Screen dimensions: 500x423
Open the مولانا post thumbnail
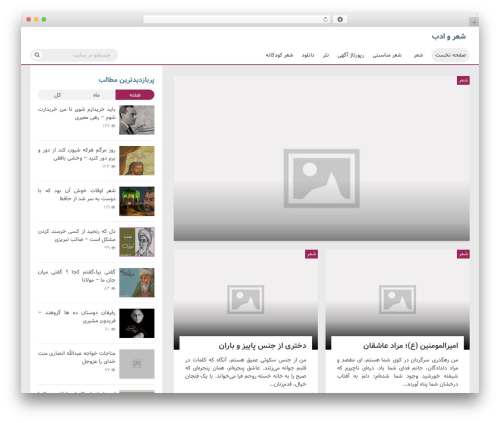point(137,283)
